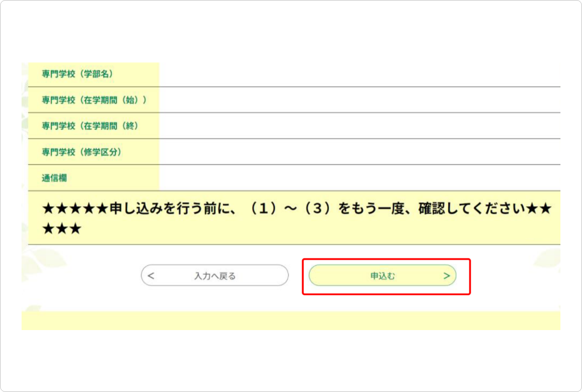The image size is (582, 392).
Task: Click the empty value beside 専門学校（在学期間（始））
Action: (359, 100)
